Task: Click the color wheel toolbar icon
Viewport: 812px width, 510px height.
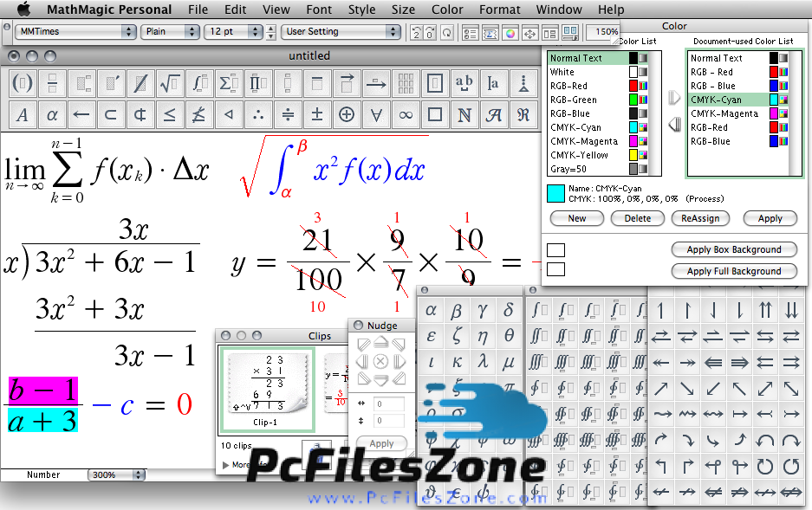Action: 510,34
